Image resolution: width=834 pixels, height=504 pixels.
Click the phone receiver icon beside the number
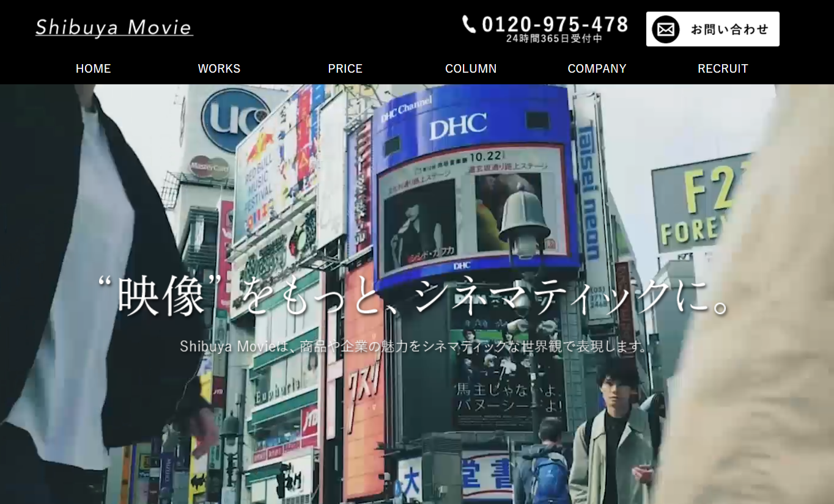click(468, 25)
